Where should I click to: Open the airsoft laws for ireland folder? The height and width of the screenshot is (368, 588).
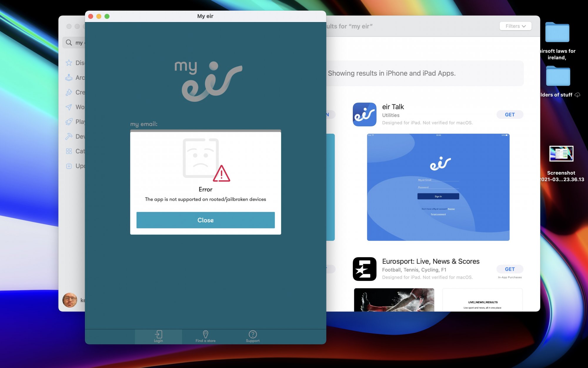point(557,33)
